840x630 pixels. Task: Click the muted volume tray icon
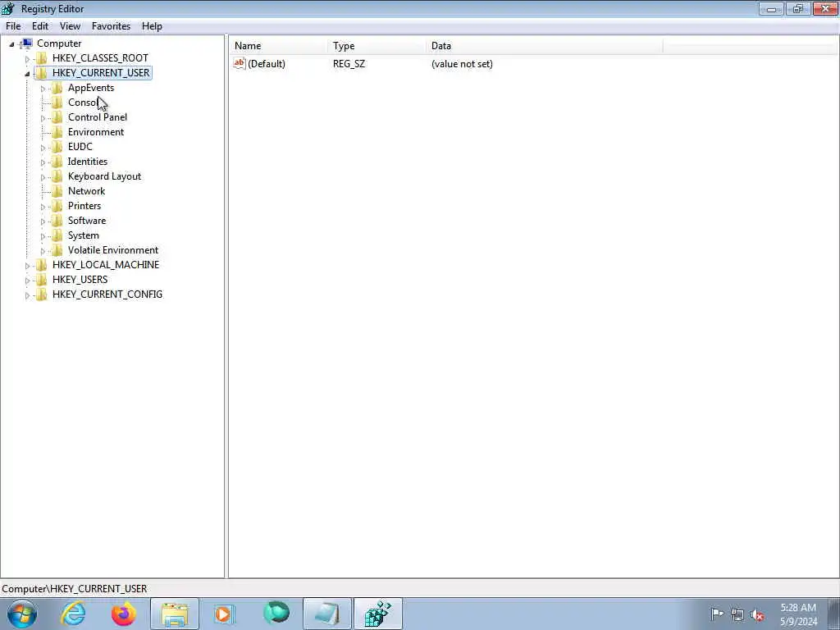click(x=757, y=615)
